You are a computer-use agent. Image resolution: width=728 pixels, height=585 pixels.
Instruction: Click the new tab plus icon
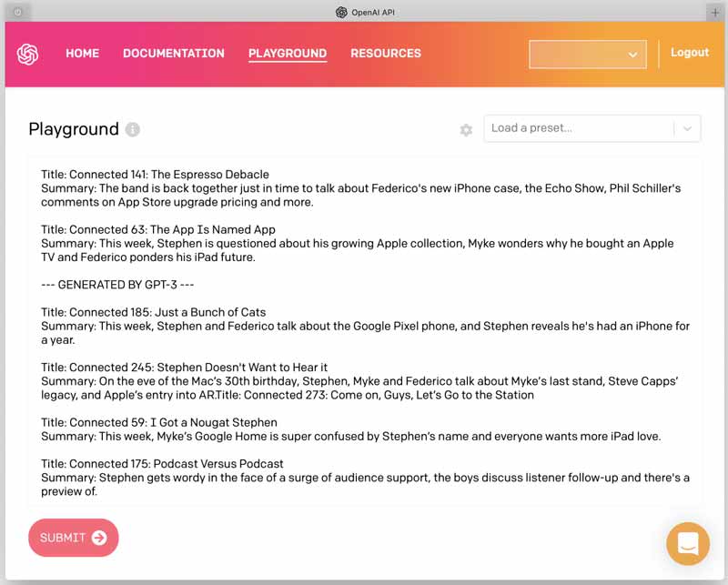pos(715,12)
